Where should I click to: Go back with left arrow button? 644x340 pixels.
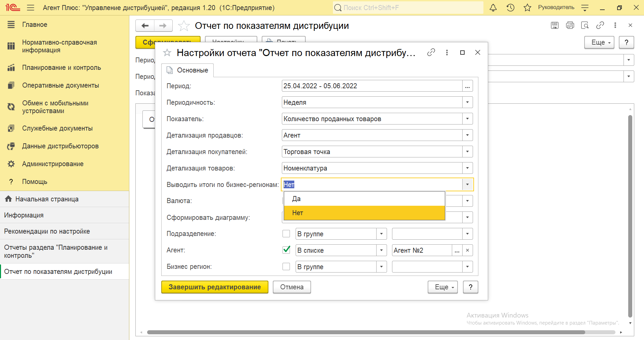click(x=145, y=26)
